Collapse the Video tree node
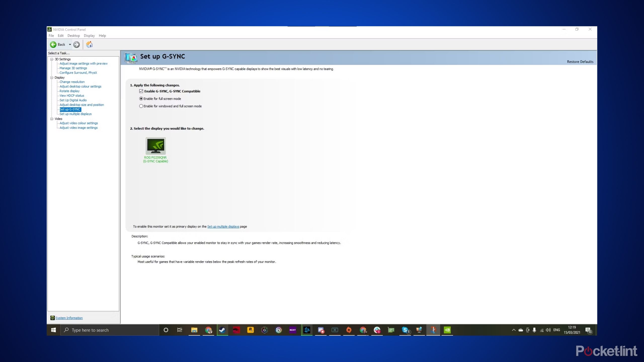This screenshot has height=362, width=644. point(52,119)
